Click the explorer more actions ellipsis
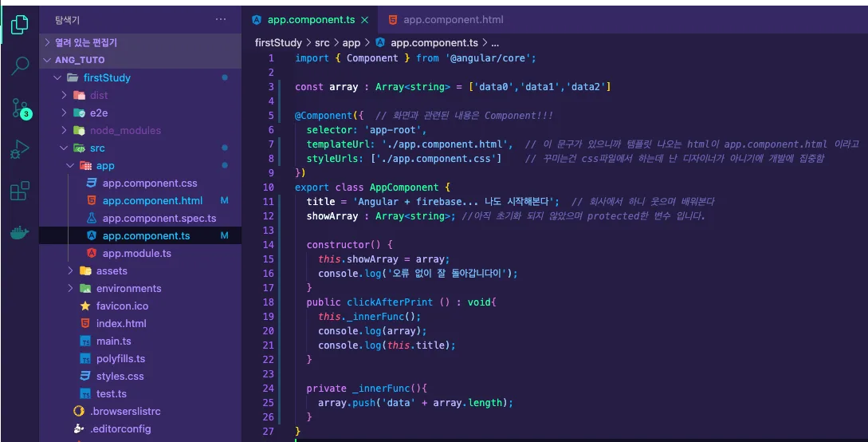 (x=221, y=19)
